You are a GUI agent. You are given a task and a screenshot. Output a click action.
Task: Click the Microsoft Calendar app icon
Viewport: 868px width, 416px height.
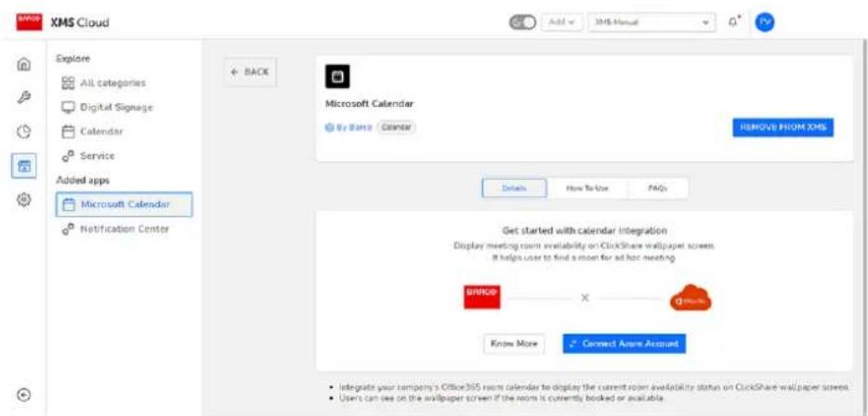click(x=337, y=76)
